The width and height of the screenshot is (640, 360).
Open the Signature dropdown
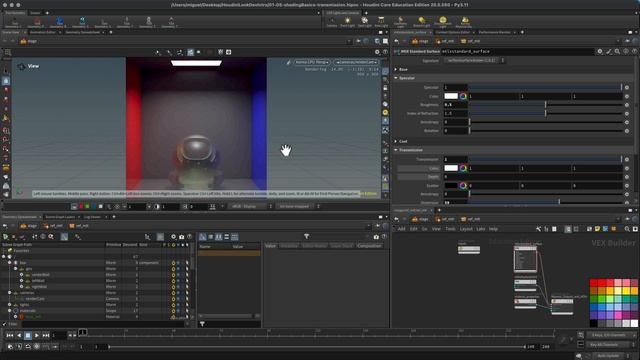[474, 60]
